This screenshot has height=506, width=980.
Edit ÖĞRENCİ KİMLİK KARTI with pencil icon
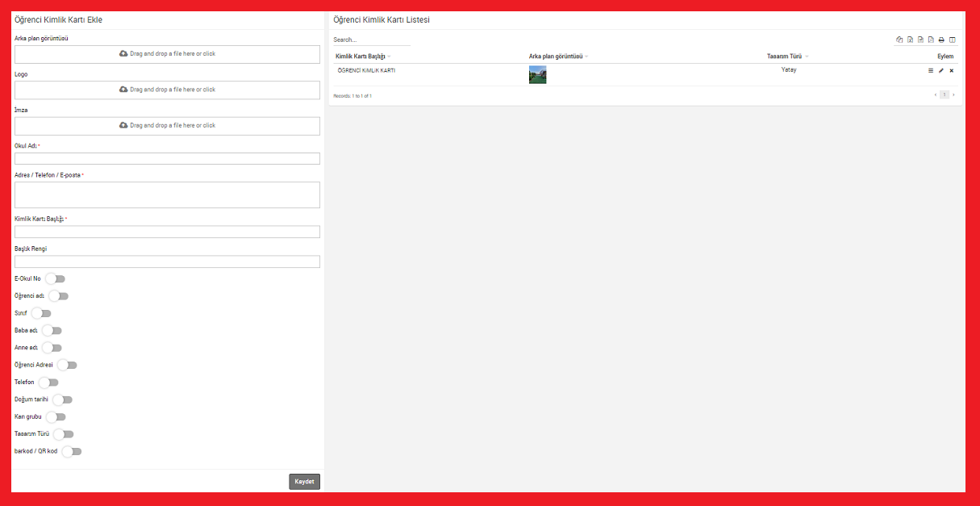[x=940, y=71]
